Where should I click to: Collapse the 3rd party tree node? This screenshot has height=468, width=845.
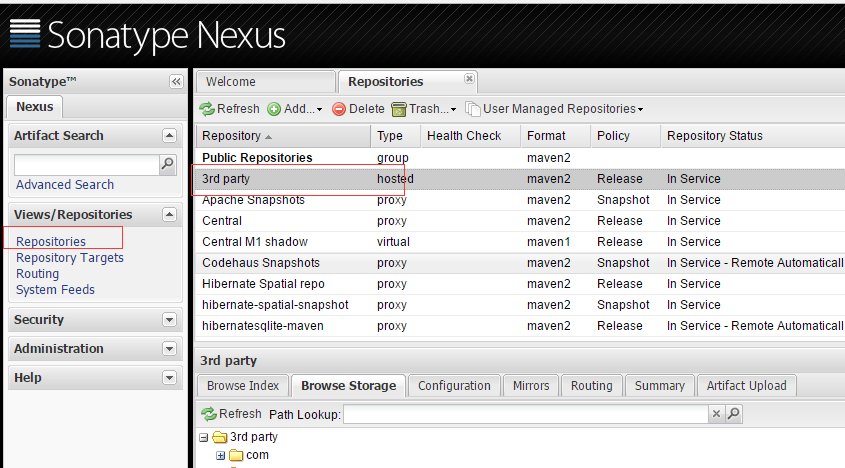tap(204, 437)
